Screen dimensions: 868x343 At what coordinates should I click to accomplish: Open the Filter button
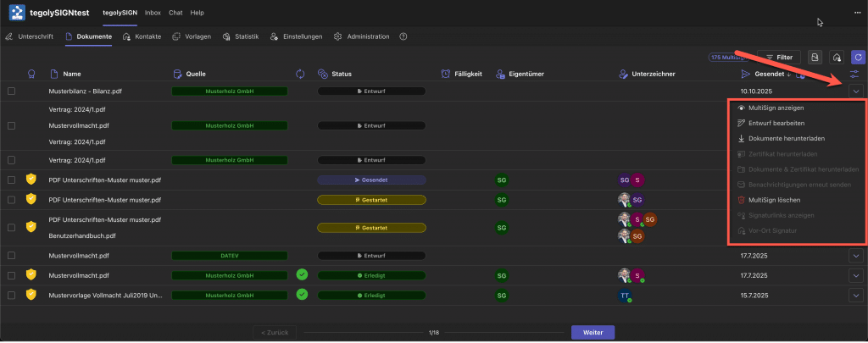click(779, 57)
